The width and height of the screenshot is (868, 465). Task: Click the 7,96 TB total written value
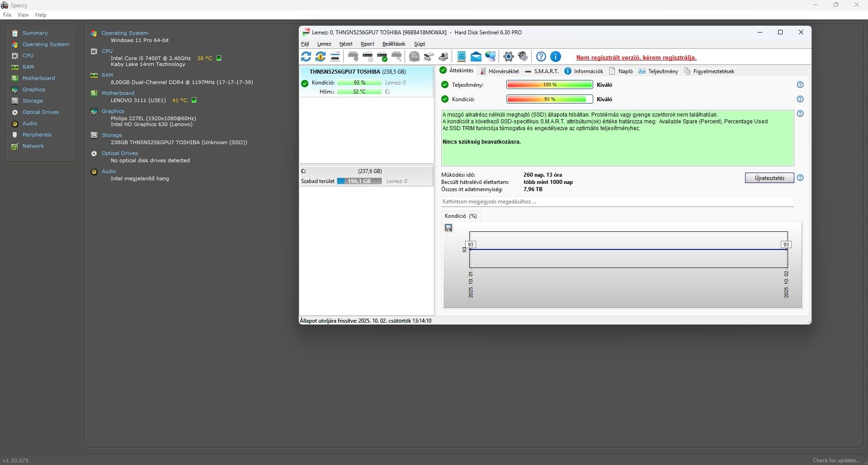[x=533, y=189]
